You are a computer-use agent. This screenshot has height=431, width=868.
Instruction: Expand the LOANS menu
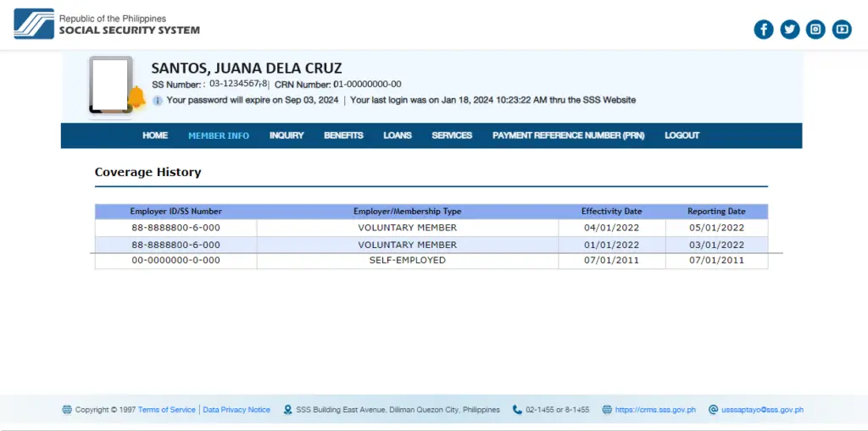coord(398,135)
